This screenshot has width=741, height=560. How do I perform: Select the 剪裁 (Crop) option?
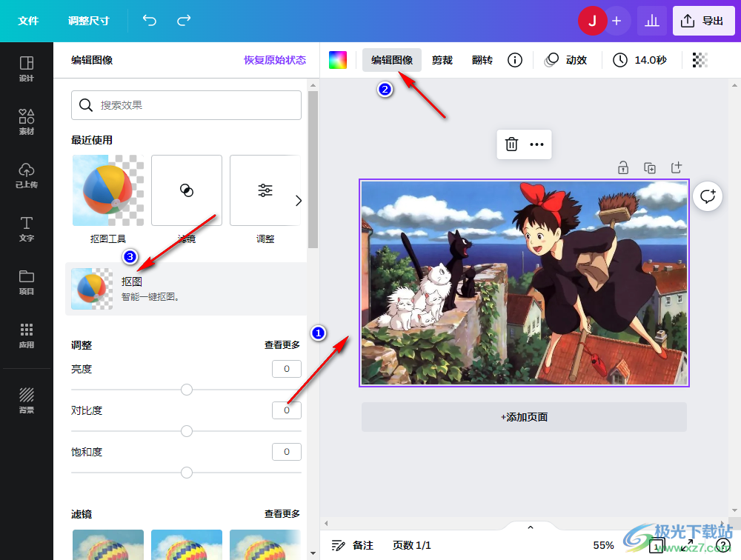pyautogui.click(x=442, y=60)
